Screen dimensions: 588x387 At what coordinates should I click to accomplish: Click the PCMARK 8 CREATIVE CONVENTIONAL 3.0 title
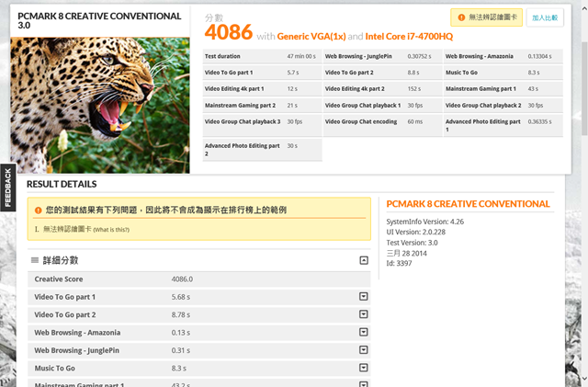(x=99, y=20)
